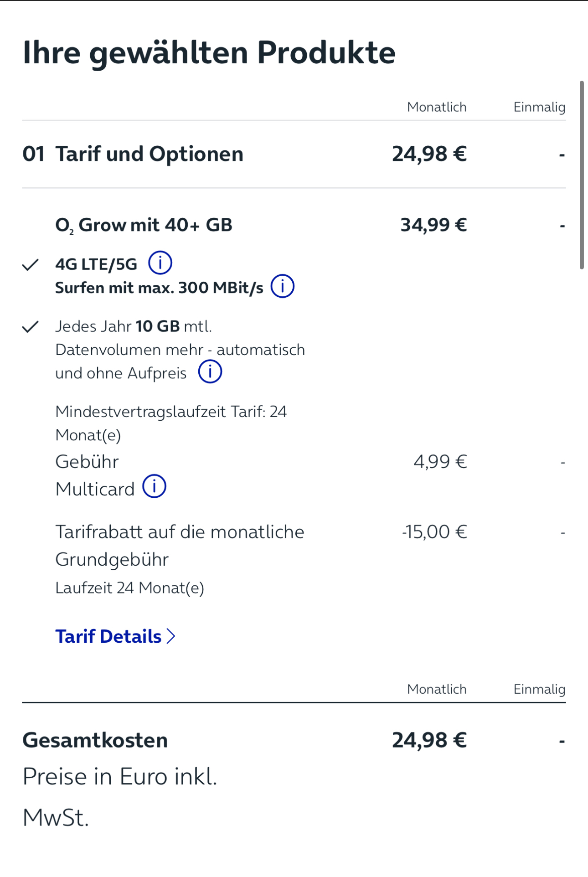Click the Gesamtkosten total 24,98 €
Screen dimensions: 588x877
click(x=429, y=740)
